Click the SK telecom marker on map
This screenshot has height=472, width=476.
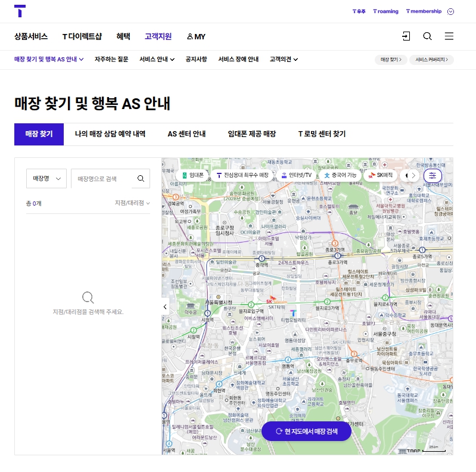(x=276, y=300)
